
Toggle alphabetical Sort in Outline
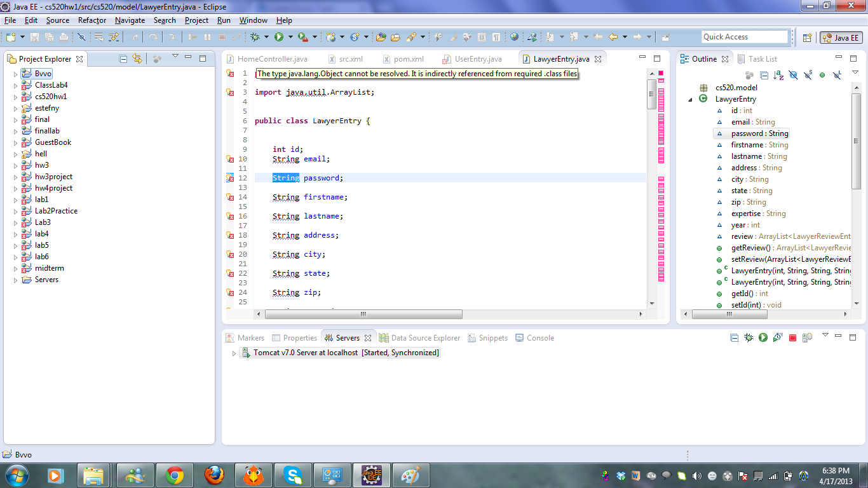[778, 75]
